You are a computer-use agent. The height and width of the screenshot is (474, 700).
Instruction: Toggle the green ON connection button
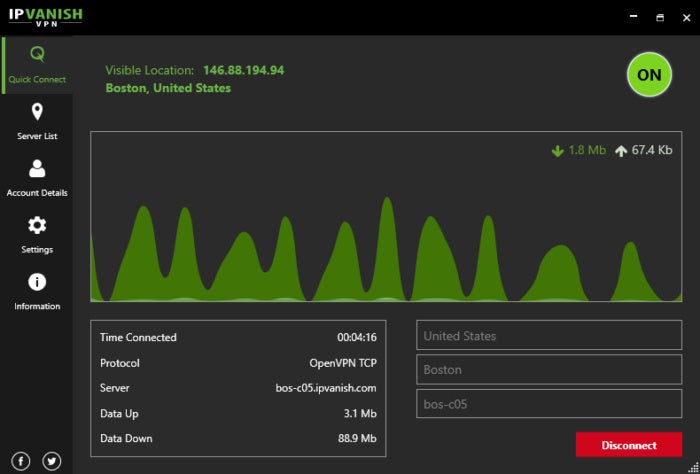point(649,75)
